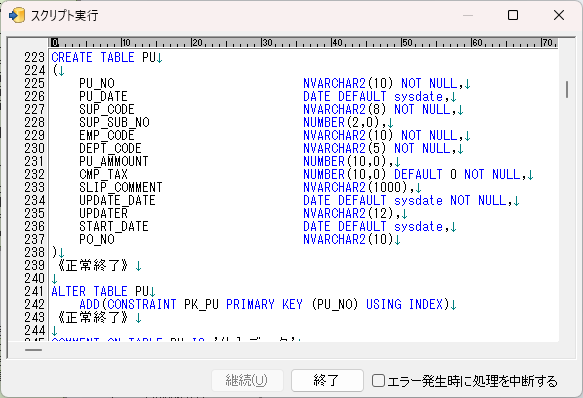Click DEPT_CODE on line 230
This screenshot has height=398, width=583.
click(x=110, y=148)
